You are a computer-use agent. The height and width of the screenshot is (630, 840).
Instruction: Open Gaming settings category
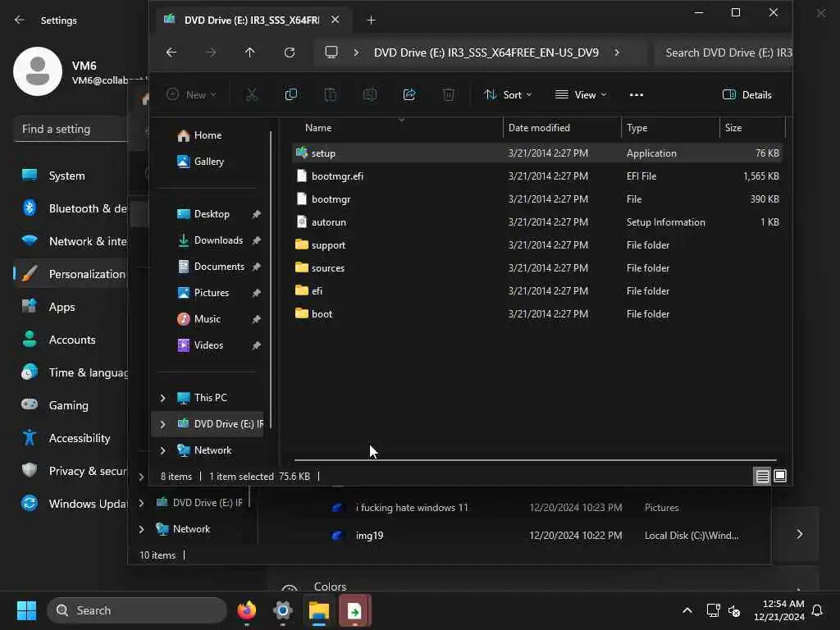[69, 405]
